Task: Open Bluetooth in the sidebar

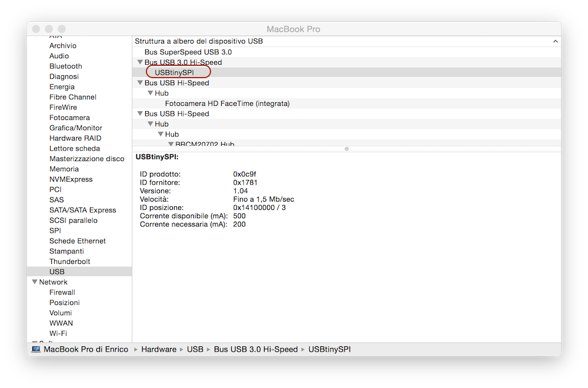Action: (x=66, y=66)
